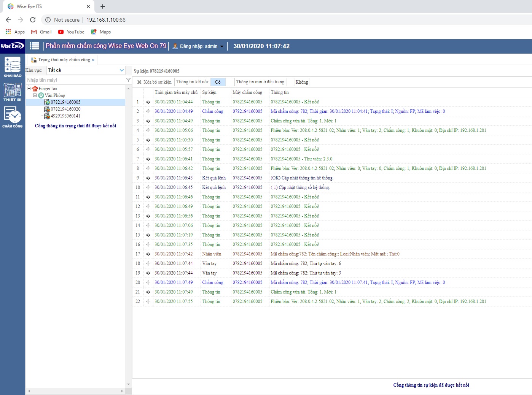The image size is (532, 395).
Task: Click 'Xóa bỏ sự kiện' button
Action: click(x=154, y=82)
